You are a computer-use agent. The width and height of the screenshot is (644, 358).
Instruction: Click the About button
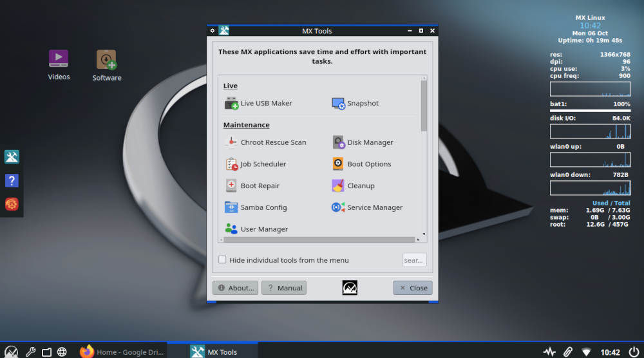pyautogui.click(x=235, y=288)
